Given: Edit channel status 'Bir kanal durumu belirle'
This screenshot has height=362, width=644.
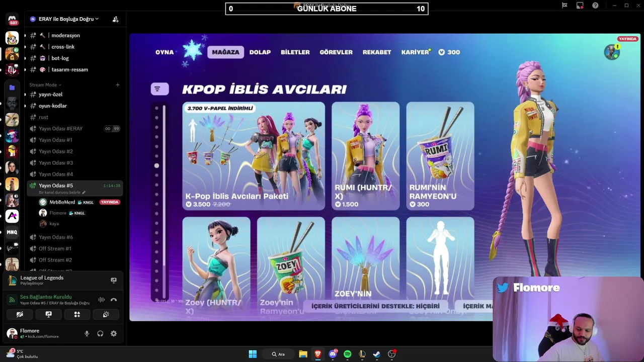Looking at the screenshot, I should point(62,193).
